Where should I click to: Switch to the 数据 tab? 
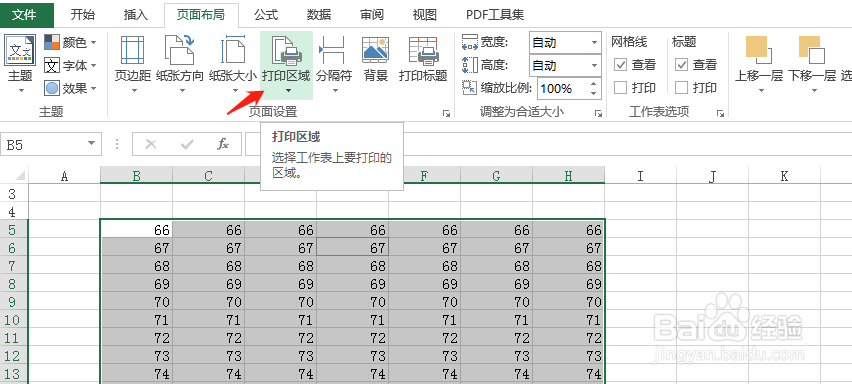(319, 15)
